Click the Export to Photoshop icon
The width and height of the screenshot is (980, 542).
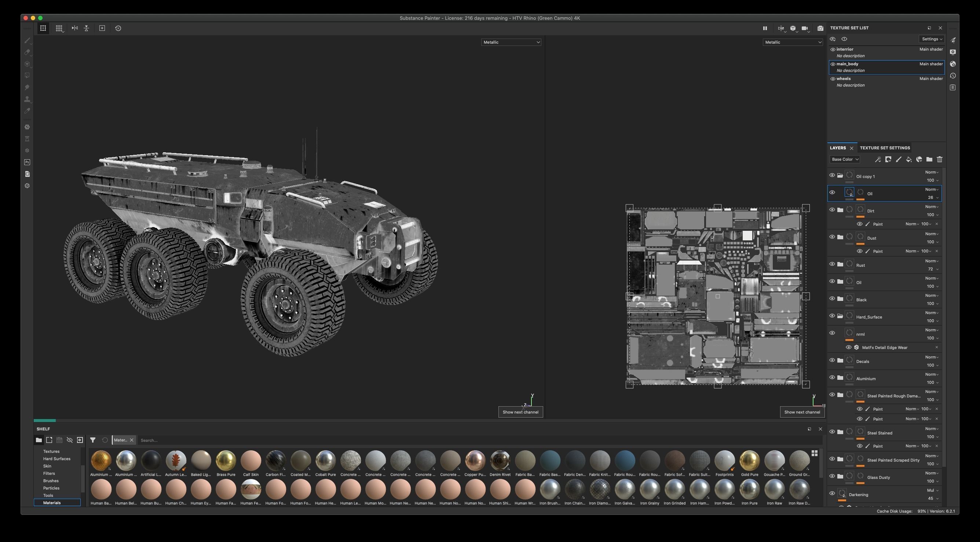point(27,162)
